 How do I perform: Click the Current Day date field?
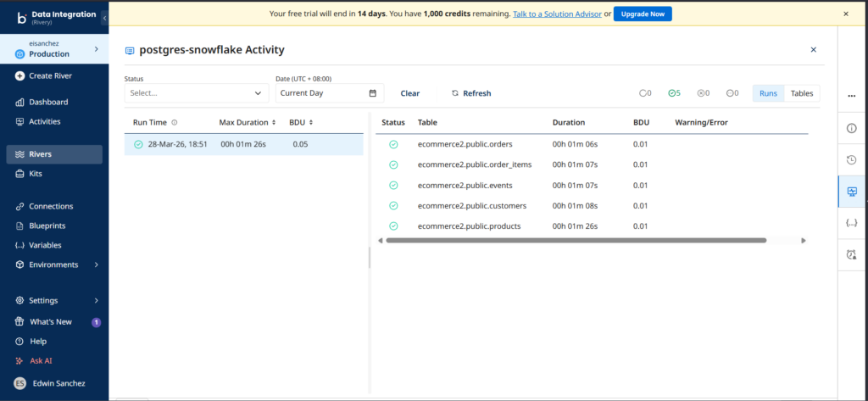tap(330, 93)
